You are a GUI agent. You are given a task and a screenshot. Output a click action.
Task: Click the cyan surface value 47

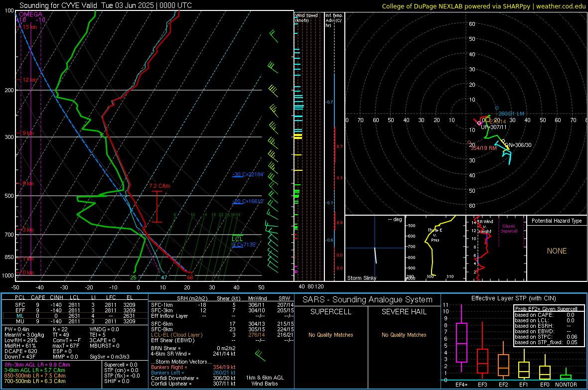tap(164, 277)
